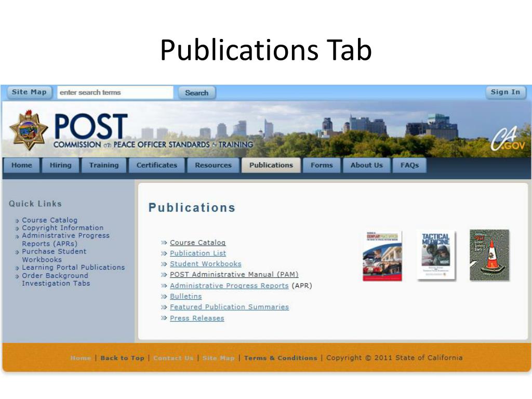Open Order Background Investigation Tabs link
532x399 pixels.
tap(56, 279)
